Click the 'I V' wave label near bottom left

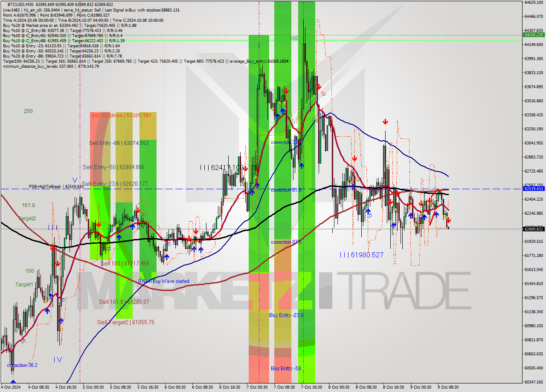tap(58, 360)
